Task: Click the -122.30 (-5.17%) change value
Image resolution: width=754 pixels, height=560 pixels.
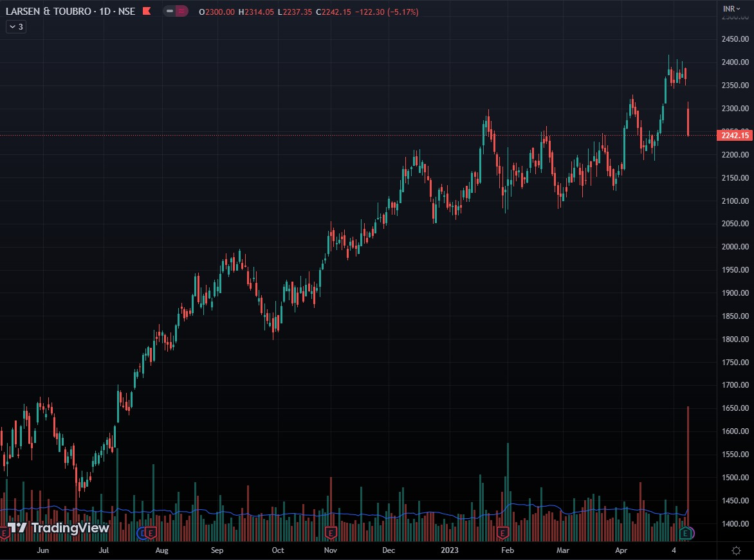Action: click(x=387, y=12)
